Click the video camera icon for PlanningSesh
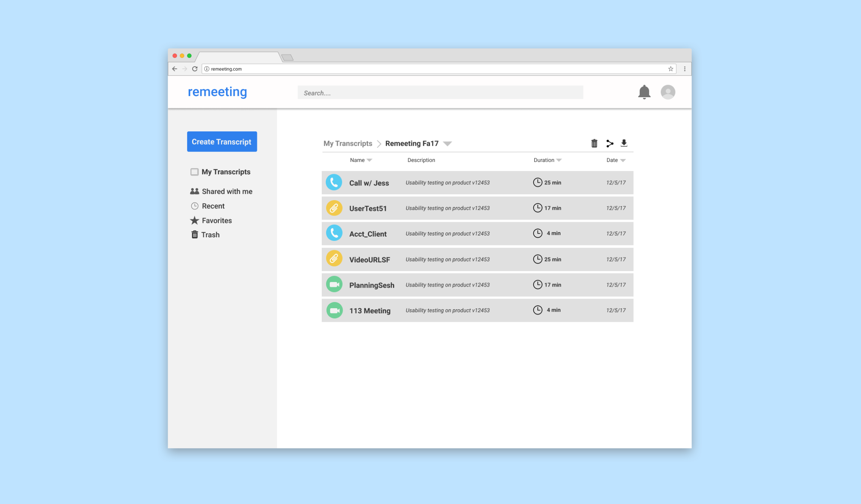This screenshot has width=861, height=504. coord(334,285)
